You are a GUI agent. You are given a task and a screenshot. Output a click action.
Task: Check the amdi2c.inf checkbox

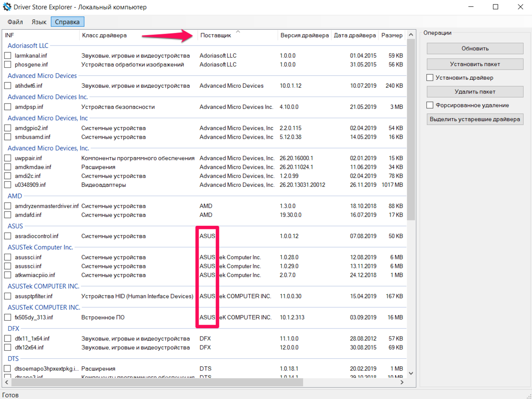tap(8, 176)
